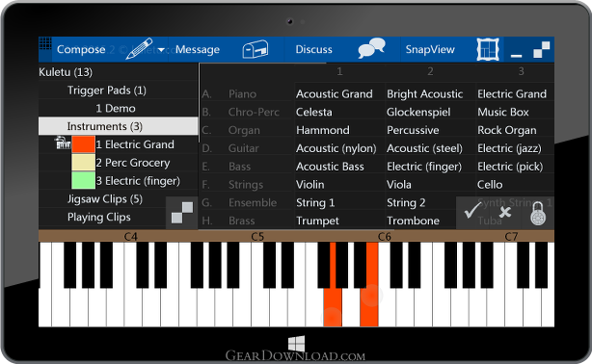This screenshot has width=592, height=364.
Task: Select String 2 ensemble cell
Action: (406, 202)
